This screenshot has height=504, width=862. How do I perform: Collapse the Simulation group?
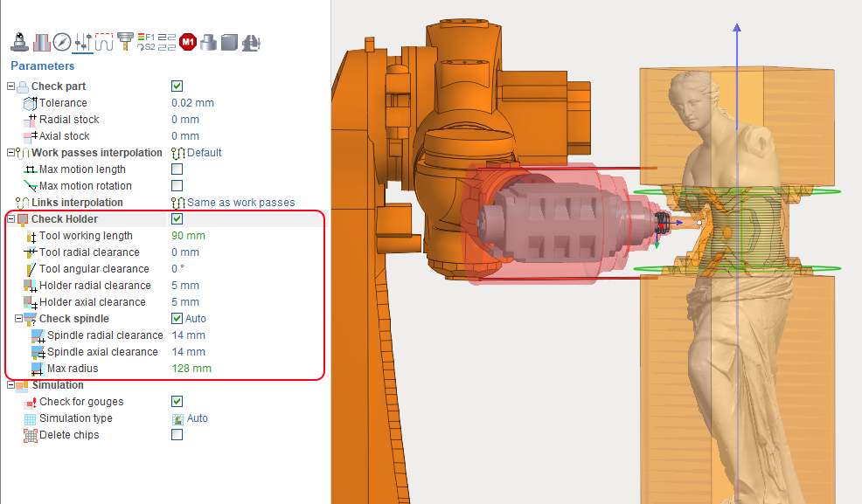click(10, 385)
